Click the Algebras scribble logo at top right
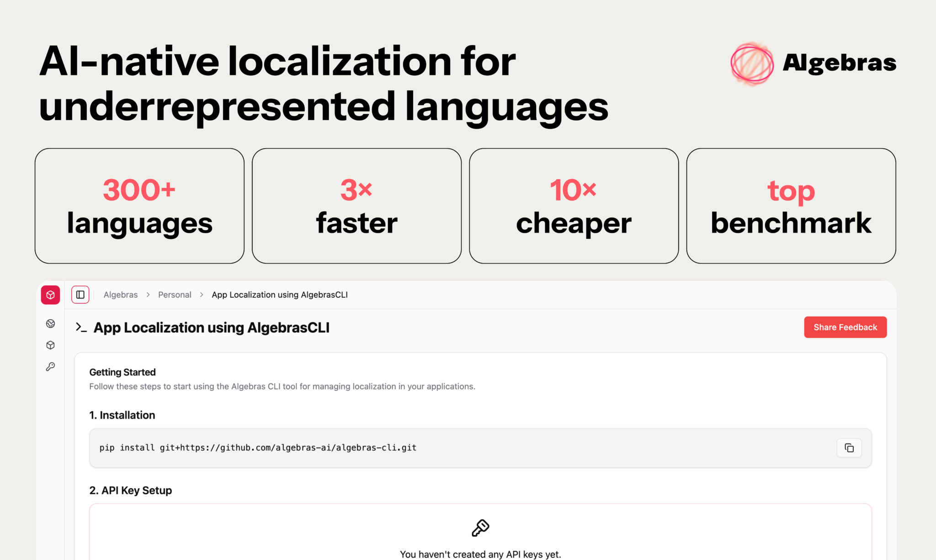This screenshot has width=936, height=560. coord(752,63)
